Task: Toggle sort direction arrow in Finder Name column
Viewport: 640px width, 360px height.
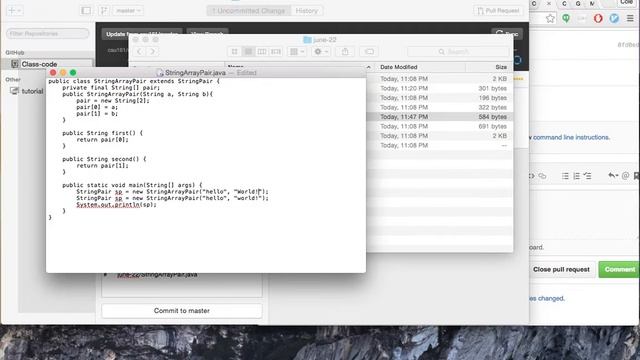Action: pyautogui.click(x=369, y=67)
